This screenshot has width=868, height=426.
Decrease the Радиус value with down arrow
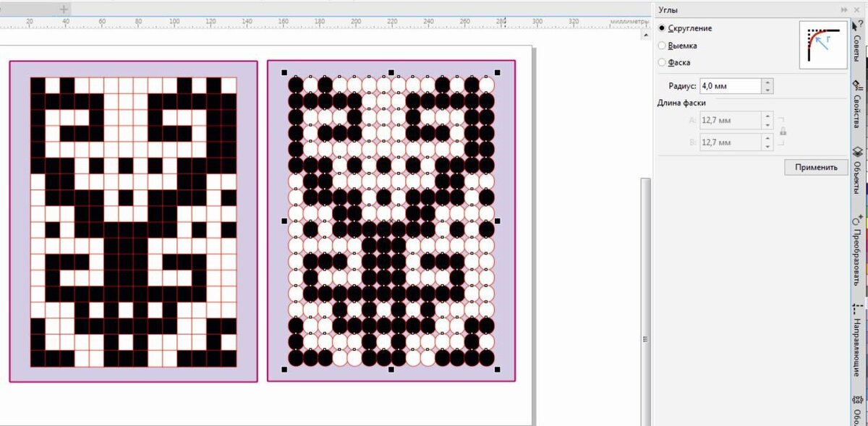(767, 90)
